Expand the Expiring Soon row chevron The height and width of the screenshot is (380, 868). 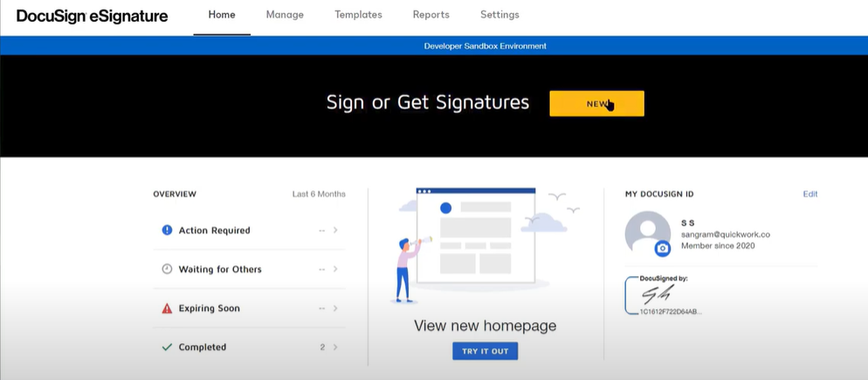click(x=335, y=308)
